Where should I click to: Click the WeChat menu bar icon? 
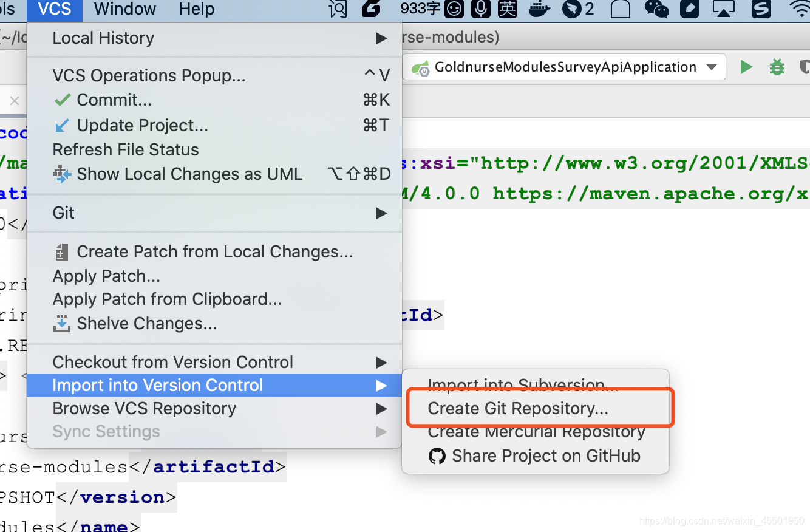coord(656,9)
